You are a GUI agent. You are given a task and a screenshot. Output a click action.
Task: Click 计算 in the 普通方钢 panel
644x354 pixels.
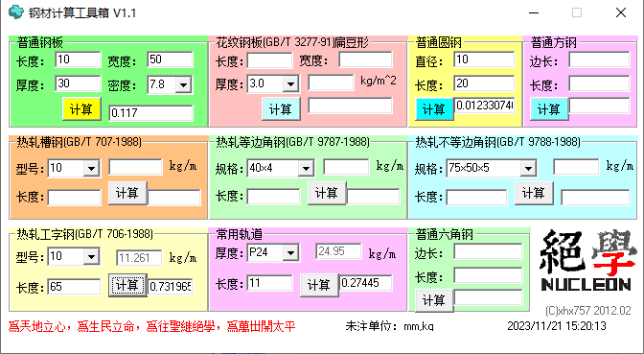549,109
